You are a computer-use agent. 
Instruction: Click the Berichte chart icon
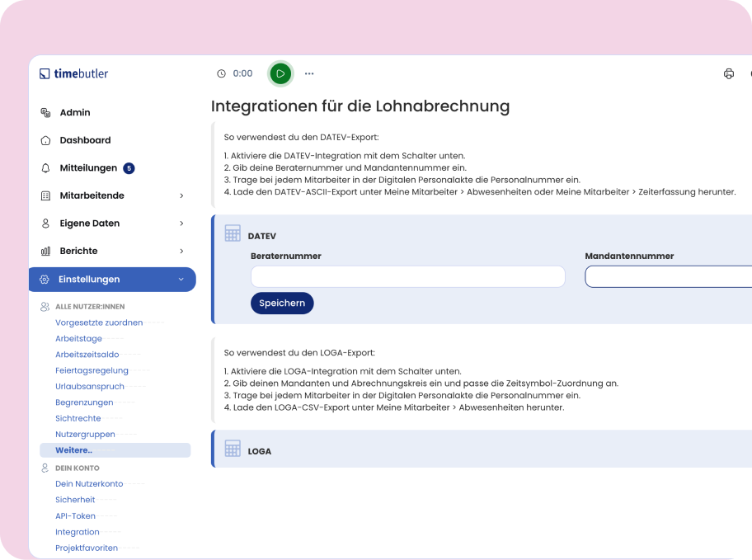tap(45, 251)
